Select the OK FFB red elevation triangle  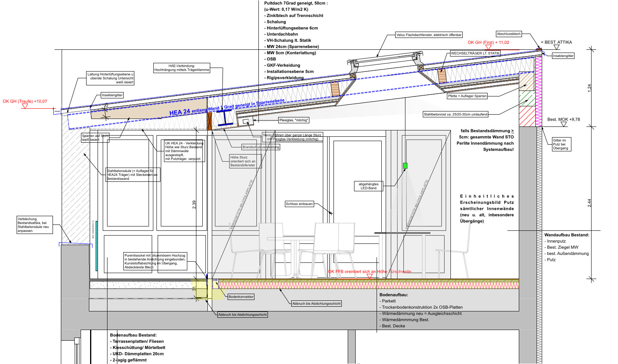(x=369, y=276)
